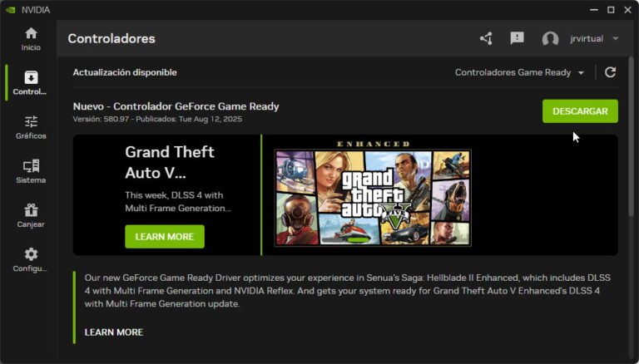Open the feedback exclamation icon
639x364 pixels.
518,38
